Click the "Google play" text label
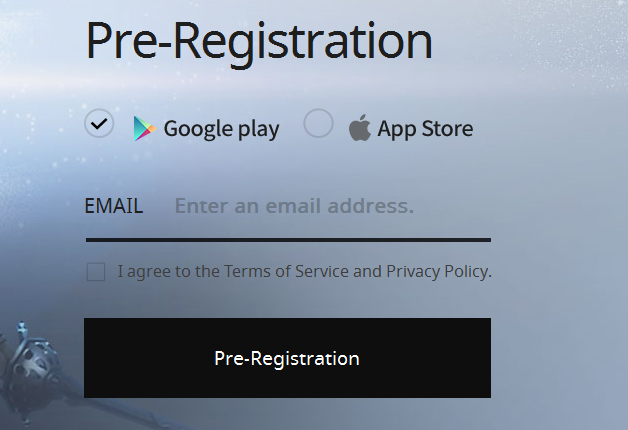 [221, 128]
